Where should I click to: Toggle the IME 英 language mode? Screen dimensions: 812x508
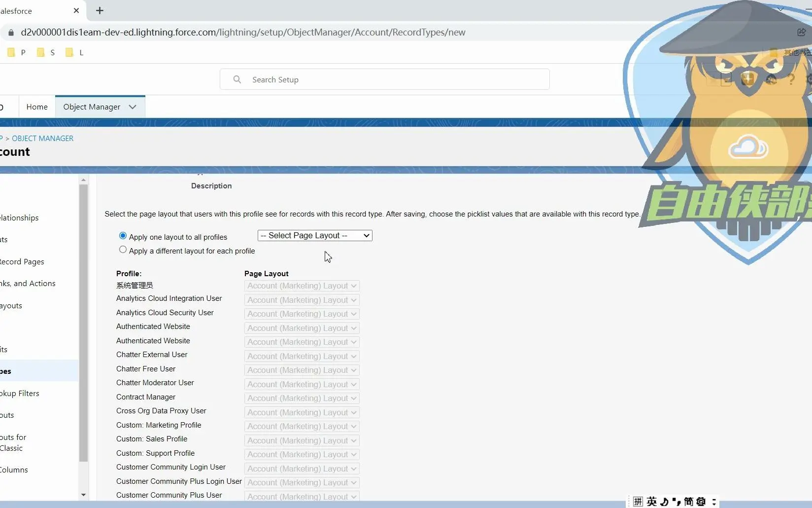click(x=652, y=502)
